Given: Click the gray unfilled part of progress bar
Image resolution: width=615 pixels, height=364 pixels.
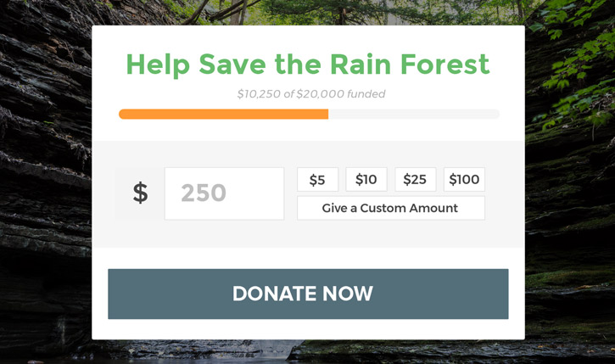Looking at the screenshot, I should [413, 114].
